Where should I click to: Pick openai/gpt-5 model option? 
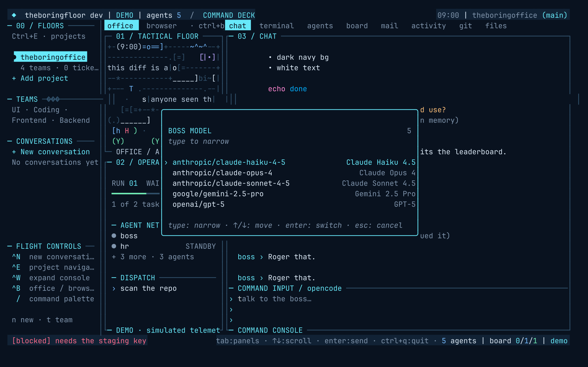coord(290,204)
